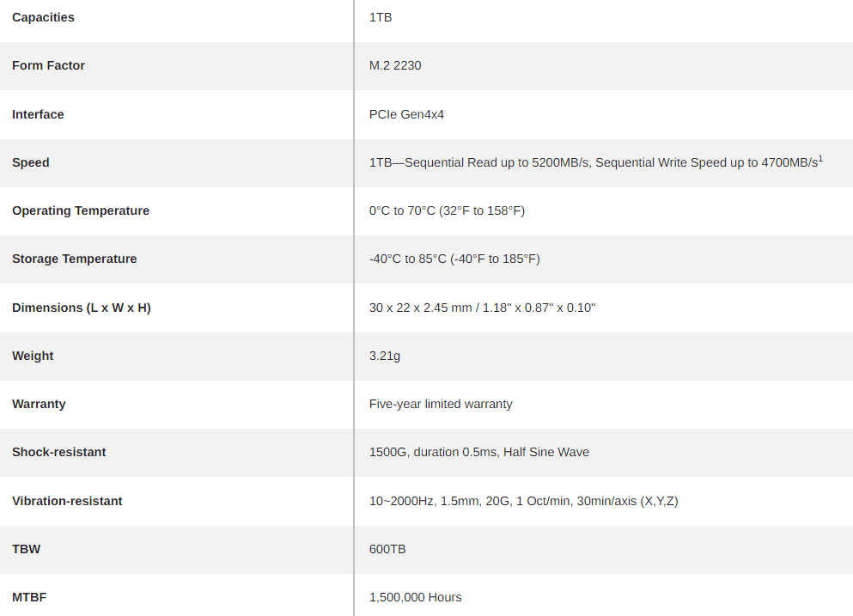Image resolution: width=853 pixels, height=616 pixels.
Task: Click the footnote superscript 1 after 4700MB/s
Action: [x=820, y=159]
